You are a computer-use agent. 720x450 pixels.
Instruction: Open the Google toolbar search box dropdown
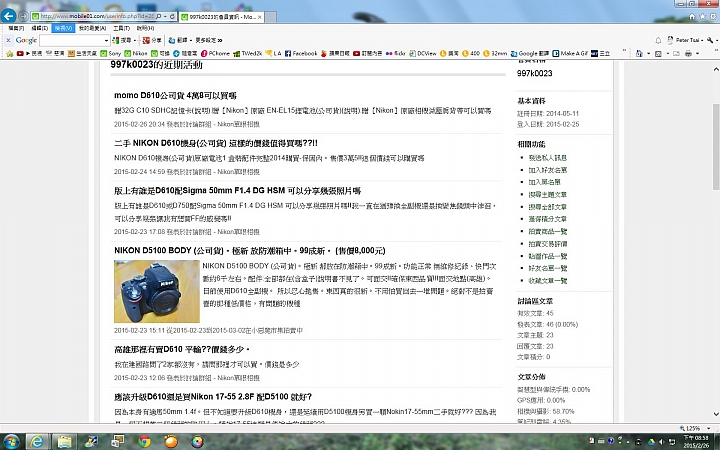click(x=106, y=40)
